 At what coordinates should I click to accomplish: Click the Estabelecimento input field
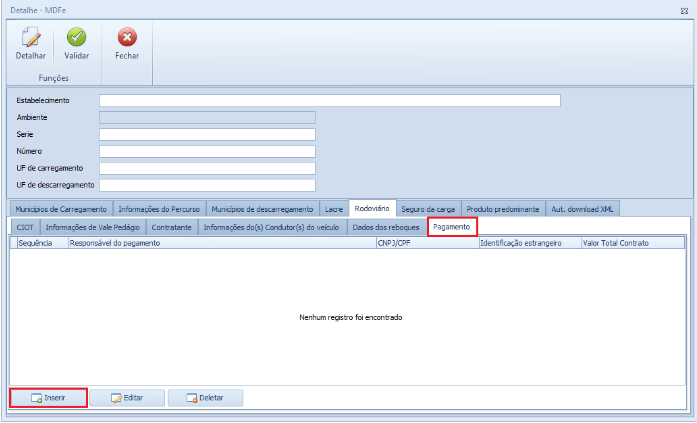[329, 100]
